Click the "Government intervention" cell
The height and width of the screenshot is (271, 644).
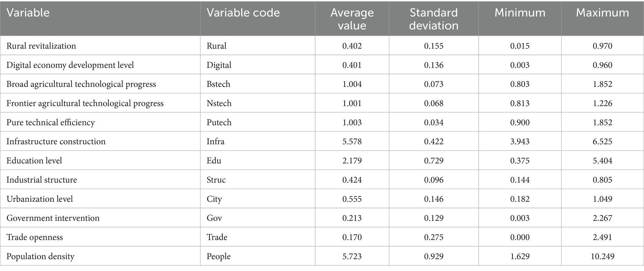coord(53,218)
